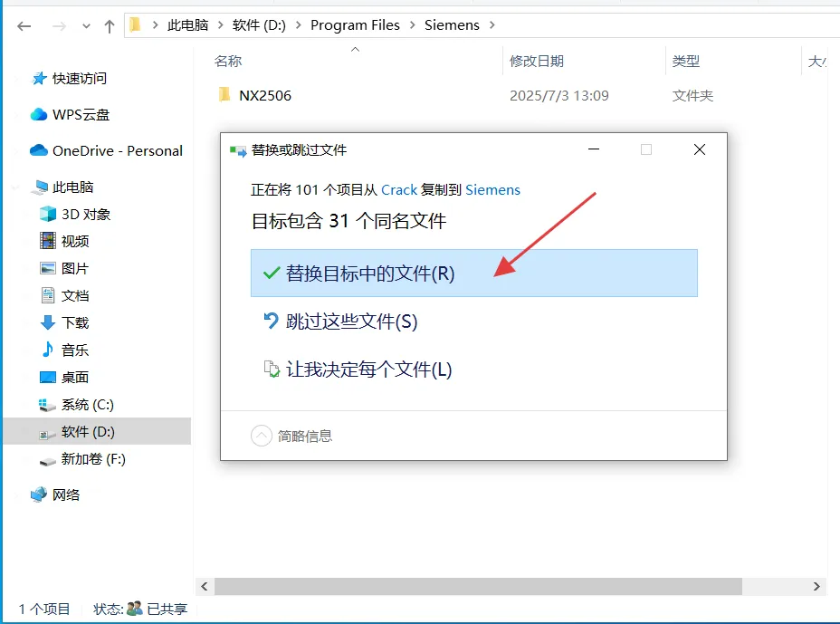Sort by 名称 column header

click(228, 61)
